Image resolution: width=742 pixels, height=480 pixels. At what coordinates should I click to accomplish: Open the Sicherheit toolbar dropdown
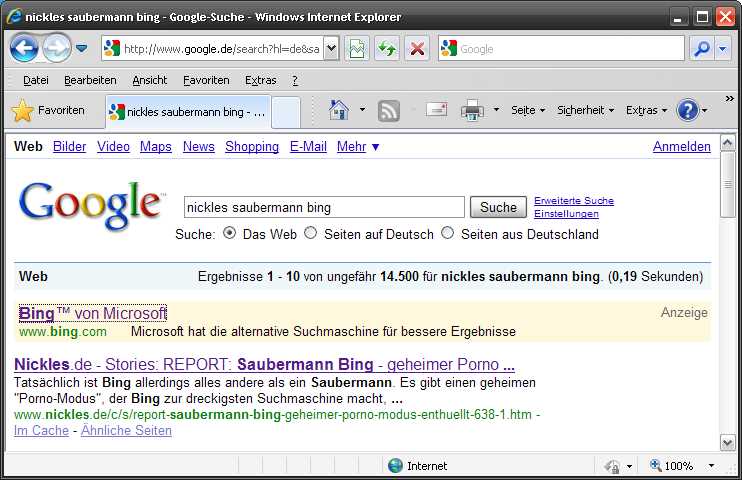coord(585,110)
